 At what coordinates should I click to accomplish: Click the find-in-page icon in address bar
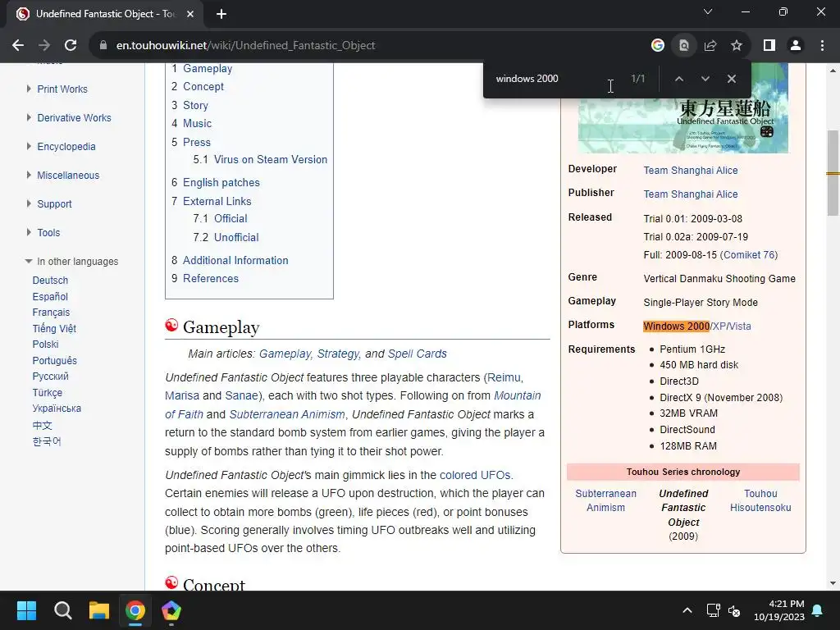pyautogui.click(x=684, y=46)
